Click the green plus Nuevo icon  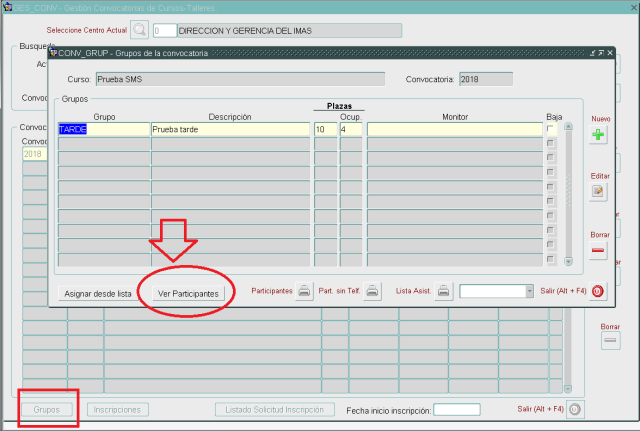[x=599, y=135]
